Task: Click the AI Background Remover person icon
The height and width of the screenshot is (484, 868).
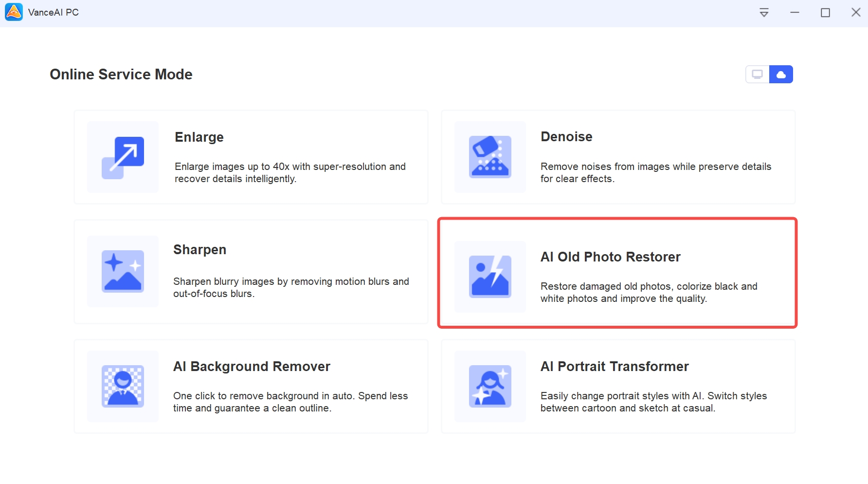Action: pyautogui.click(x=123, y=386)
